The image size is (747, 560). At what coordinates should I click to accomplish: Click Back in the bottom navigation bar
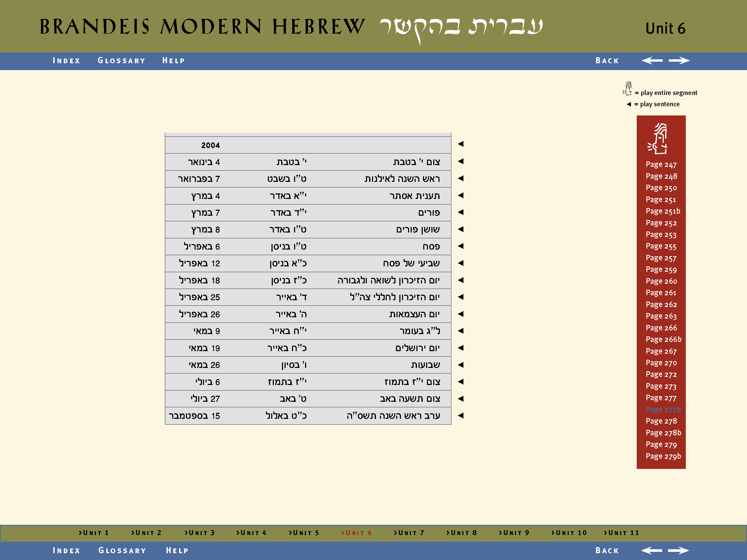pos(607,551)
